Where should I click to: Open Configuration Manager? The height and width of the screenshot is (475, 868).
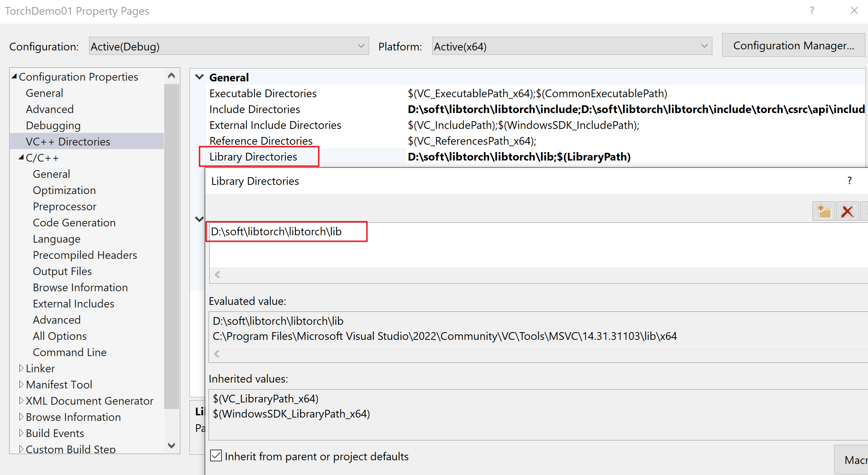coord(793,45)
